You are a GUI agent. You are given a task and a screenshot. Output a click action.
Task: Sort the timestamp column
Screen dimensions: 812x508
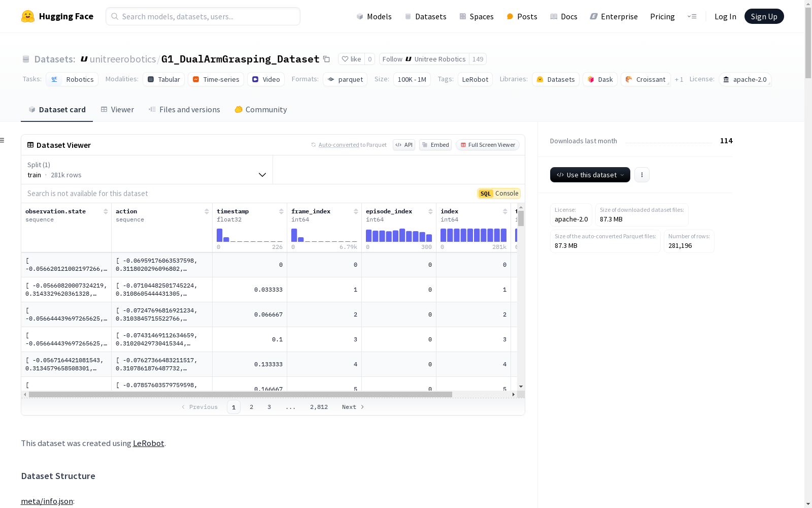281,211
